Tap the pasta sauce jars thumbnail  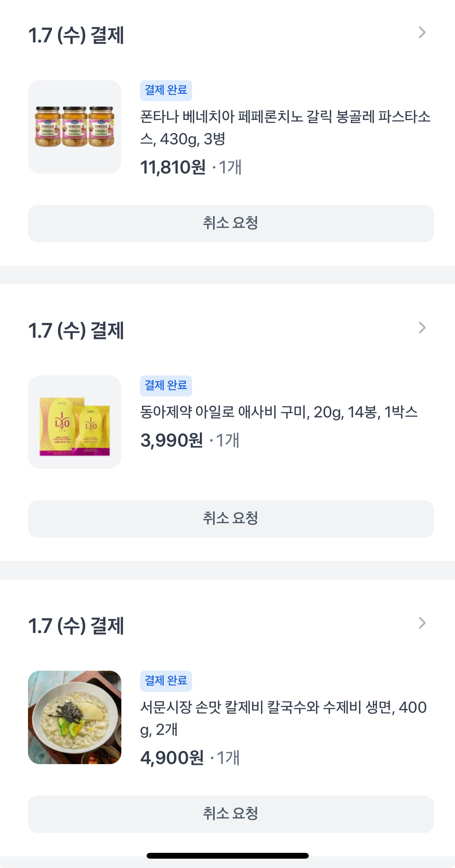coord(75,127)
